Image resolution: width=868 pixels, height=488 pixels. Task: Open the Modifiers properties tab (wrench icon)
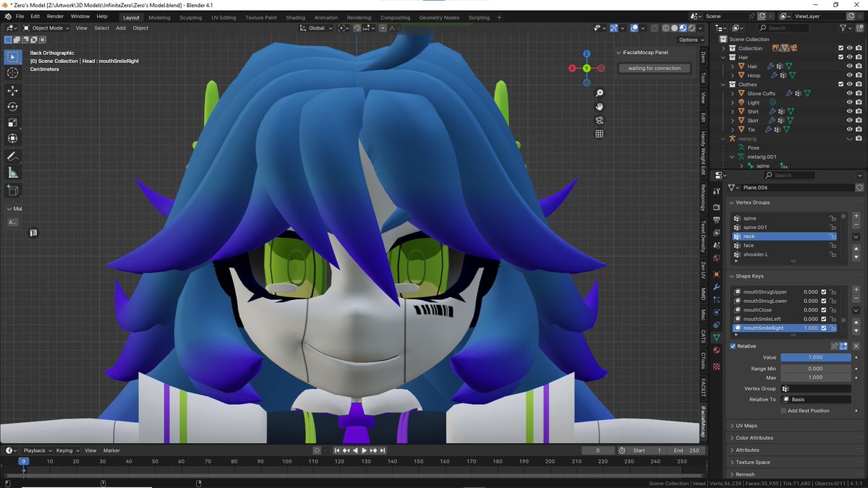point(717,287)
